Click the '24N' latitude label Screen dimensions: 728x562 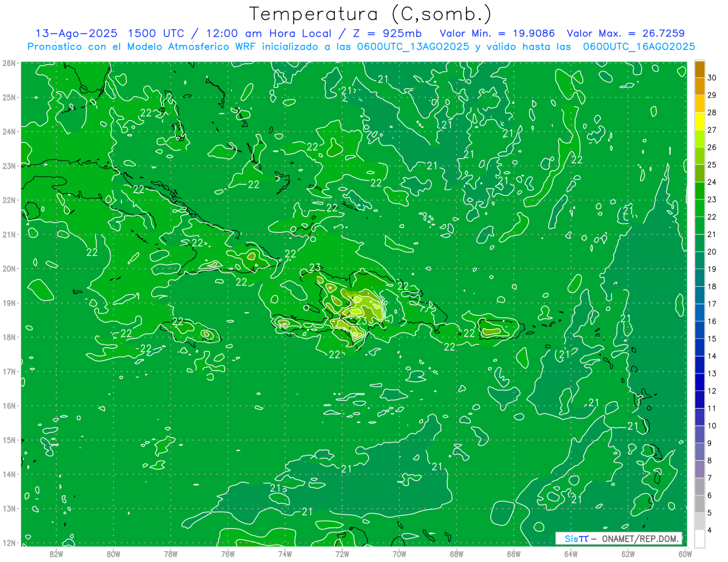9,132
